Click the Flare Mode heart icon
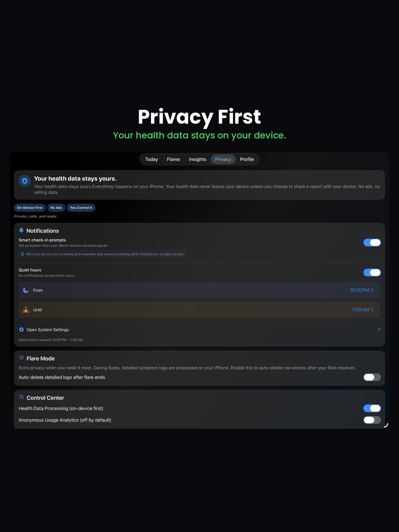399x532 pixels. click(x=21, y=358)
